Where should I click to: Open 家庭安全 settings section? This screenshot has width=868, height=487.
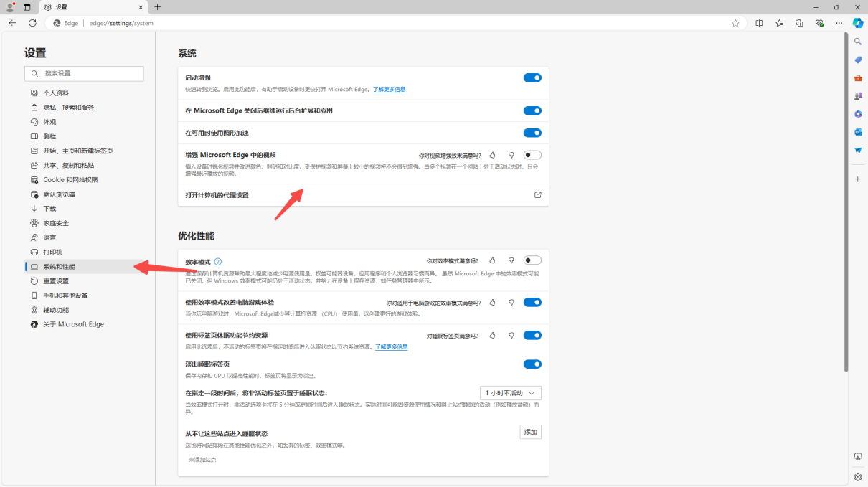coord(84,223)
